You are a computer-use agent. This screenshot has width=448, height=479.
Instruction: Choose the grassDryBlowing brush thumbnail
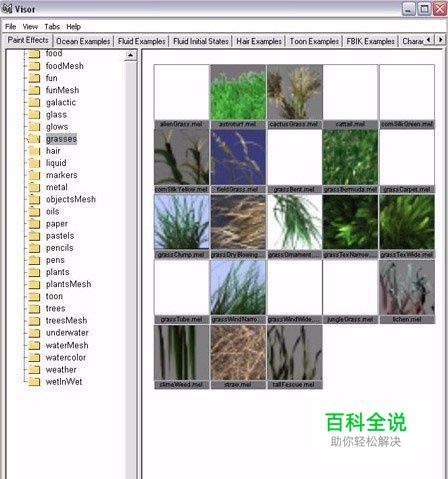[x=238, y=222]
